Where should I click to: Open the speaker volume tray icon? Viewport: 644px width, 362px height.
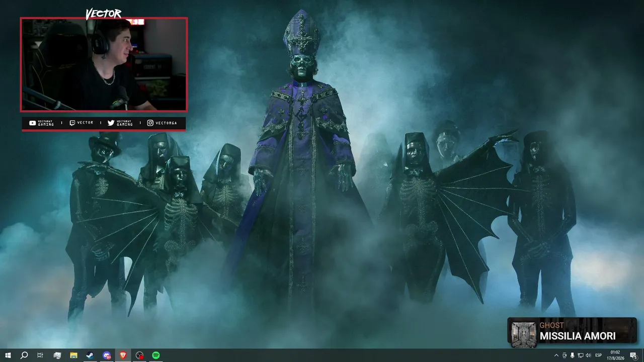point(588,355)
